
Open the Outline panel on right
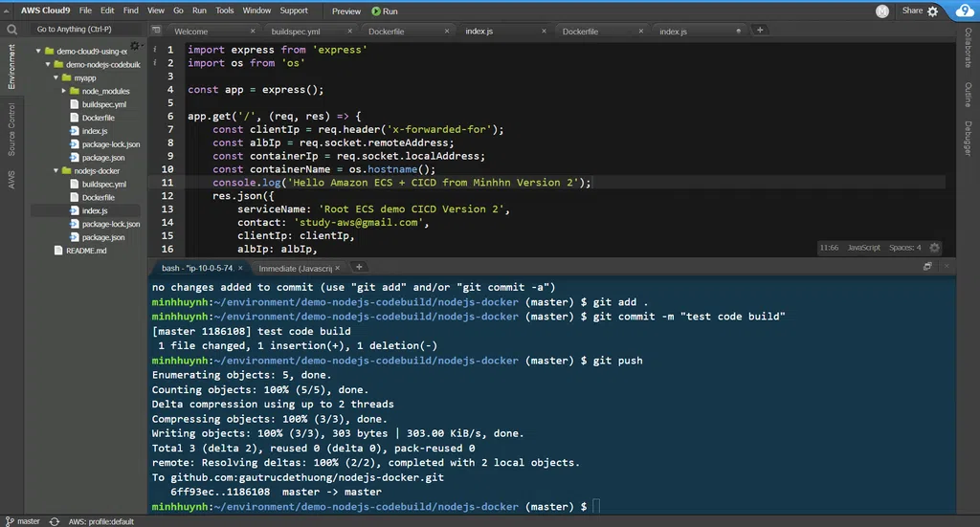point(968,95)
